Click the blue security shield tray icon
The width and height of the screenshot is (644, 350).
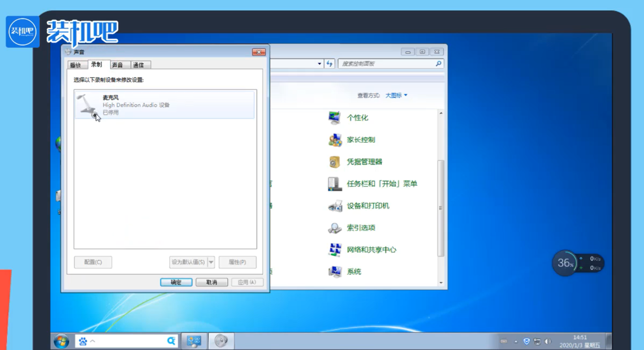(x=527, y=341)
